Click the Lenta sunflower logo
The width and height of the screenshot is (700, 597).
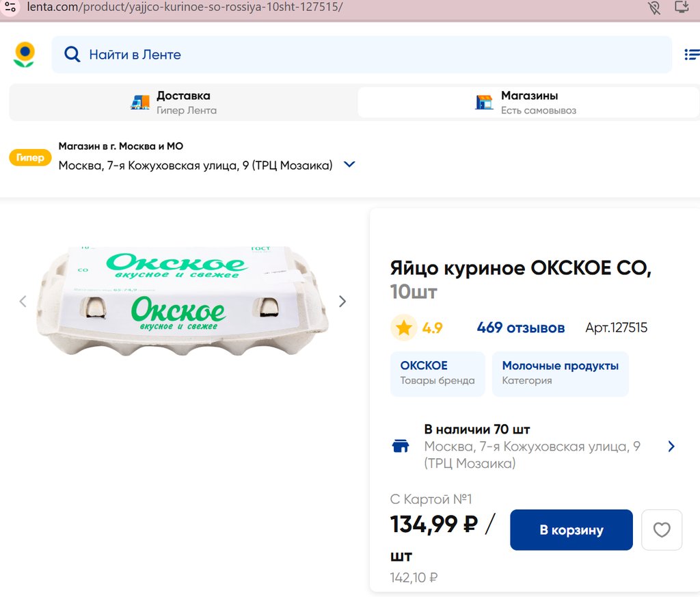point(25,55)
